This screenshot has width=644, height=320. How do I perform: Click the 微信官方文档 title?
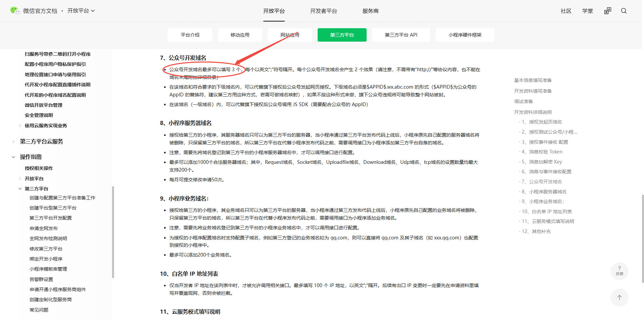point(40,11)
